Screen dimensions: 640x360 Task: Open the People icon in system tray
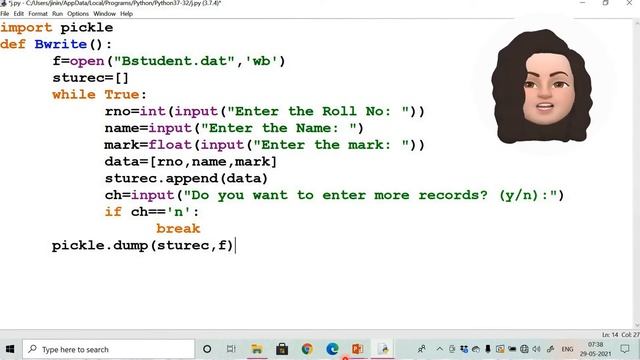coord(422,349)
